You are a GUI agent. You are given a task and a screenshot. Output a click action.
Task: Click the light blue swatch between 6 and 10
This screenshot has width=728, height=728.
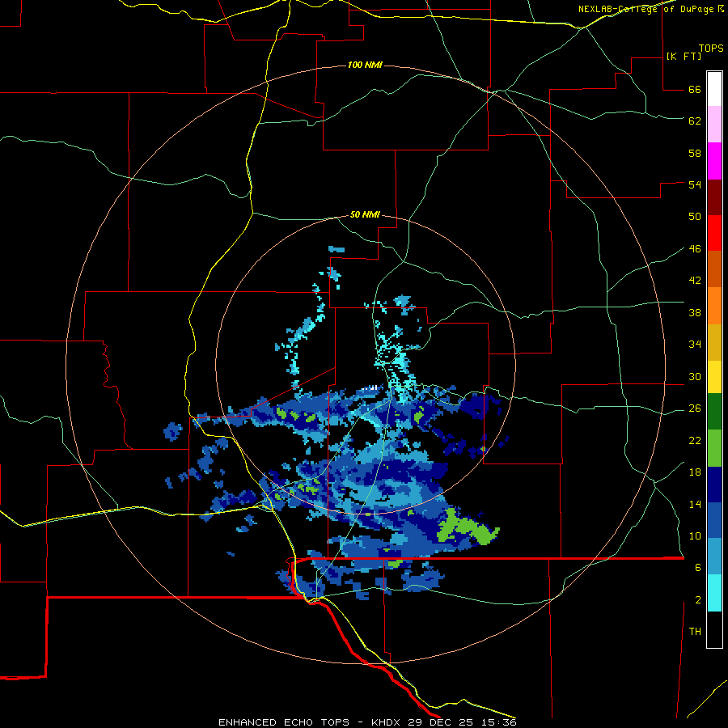(x=714, y=557)
